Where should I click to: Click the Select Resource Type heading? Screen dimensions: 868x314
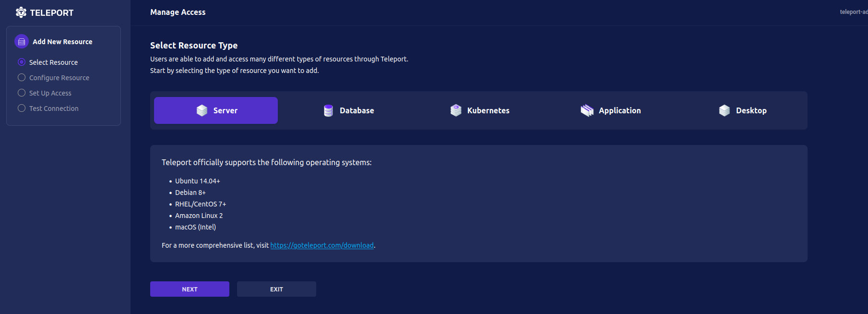pyautogui.click(x=194, y=45)
